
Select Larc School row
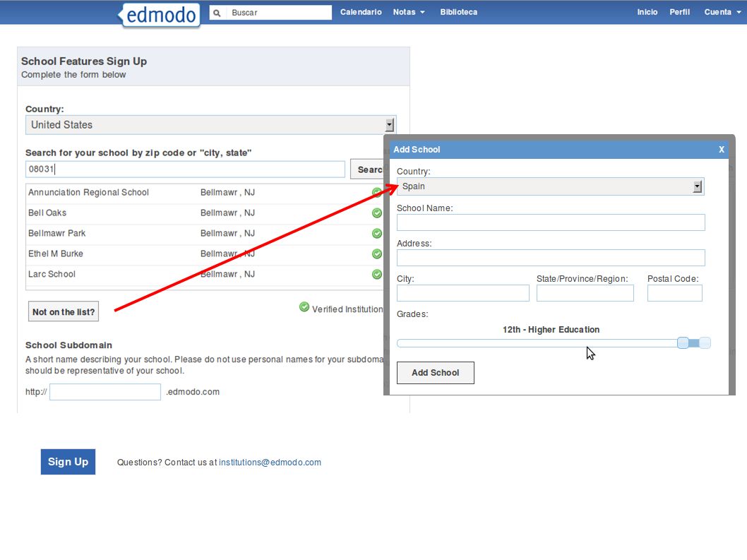[x=205, y=275]
